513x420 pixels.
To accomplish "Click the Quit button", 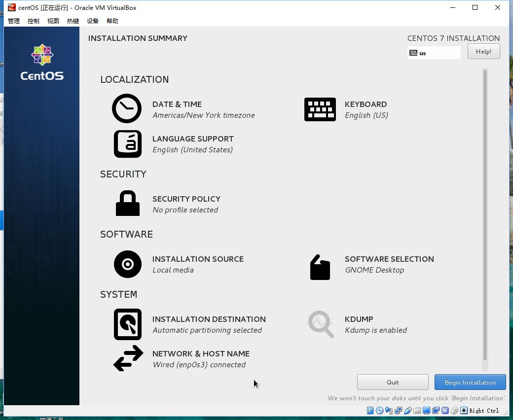I will (393, 382).
